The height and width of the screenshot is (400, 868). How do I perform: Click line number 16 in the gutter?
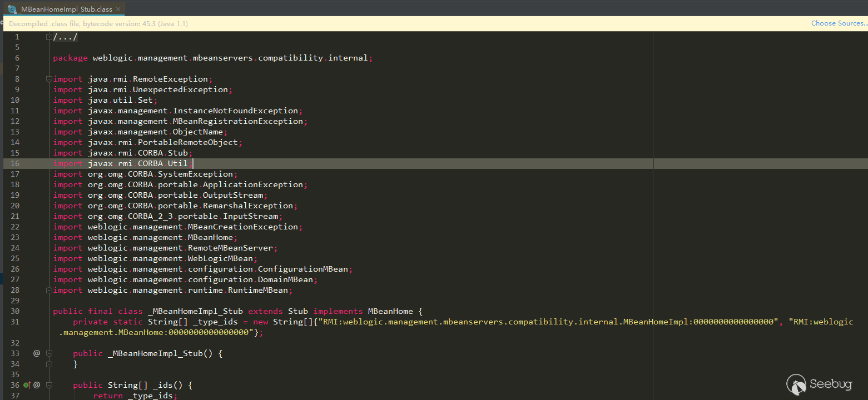[x=14, y=163]
